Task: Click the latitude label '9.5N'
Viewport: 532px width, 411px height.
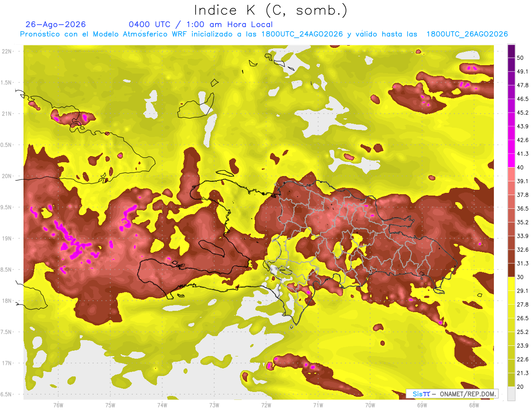Action: click(5, 207)
